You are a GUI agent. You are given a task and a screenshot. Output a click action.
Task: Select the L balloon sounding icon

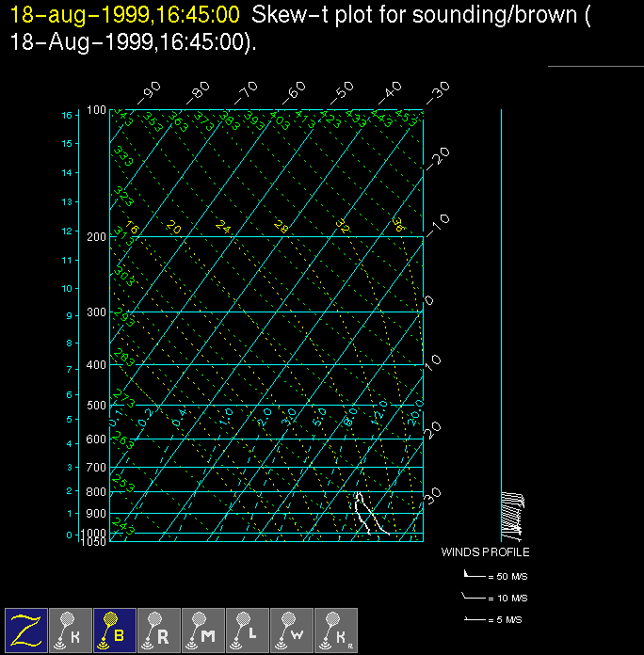pyautogui.click(x=248, y=629)
